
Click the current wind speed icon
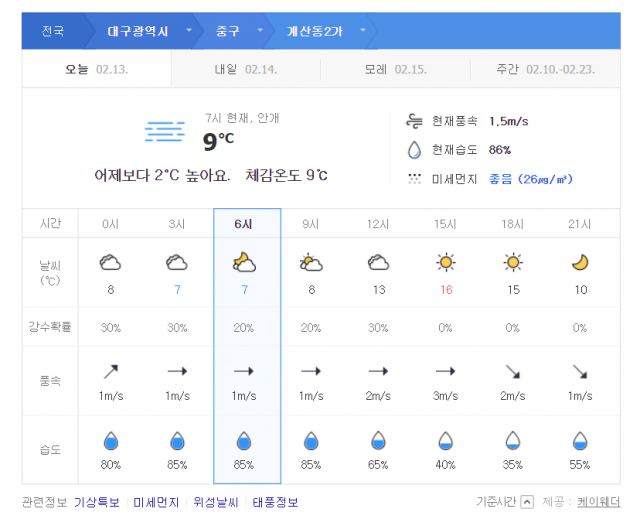[x=414, y=121]
